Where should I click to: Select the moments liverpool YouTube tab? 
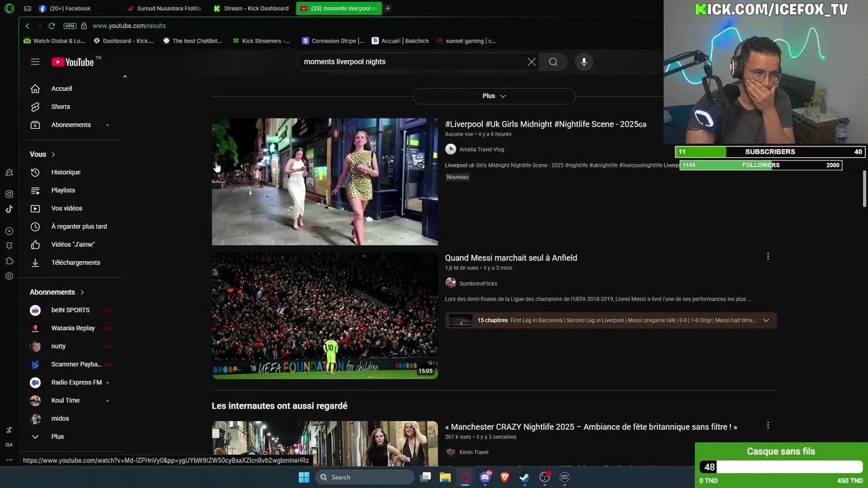pos(338,8)
